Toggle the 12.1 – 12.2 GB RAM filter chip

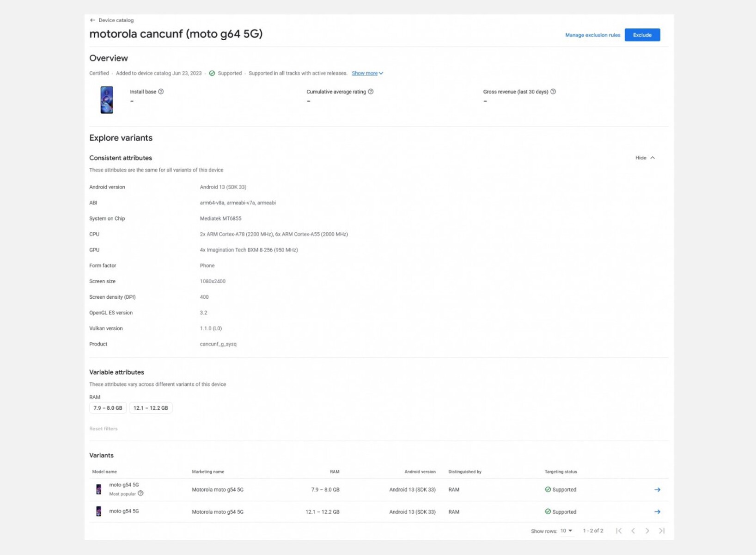pyautogui.click(x=151, y=408)
